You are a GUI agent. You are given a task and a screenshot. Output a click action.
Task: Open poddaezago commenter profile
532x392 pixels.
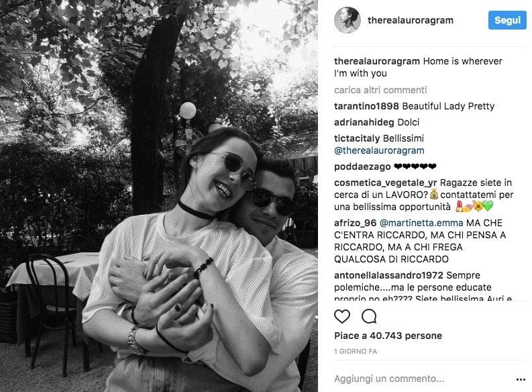pyautogui.click(x=362, y=166)
